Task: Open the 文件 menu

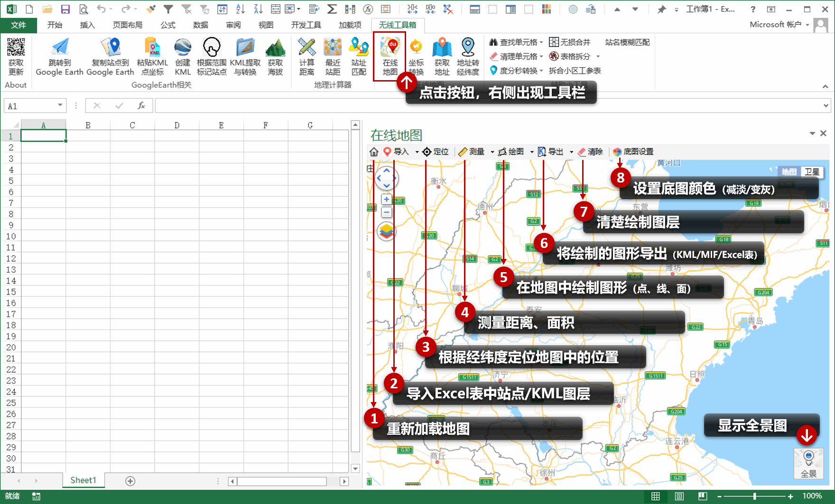Action: pos(19,25)
